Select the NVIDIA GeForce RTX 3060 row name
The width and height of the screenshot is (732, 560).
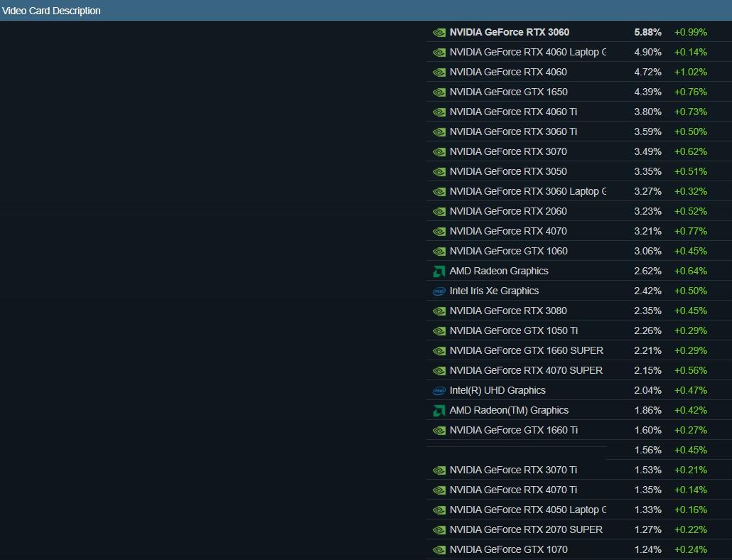click(x=510, y=32)
